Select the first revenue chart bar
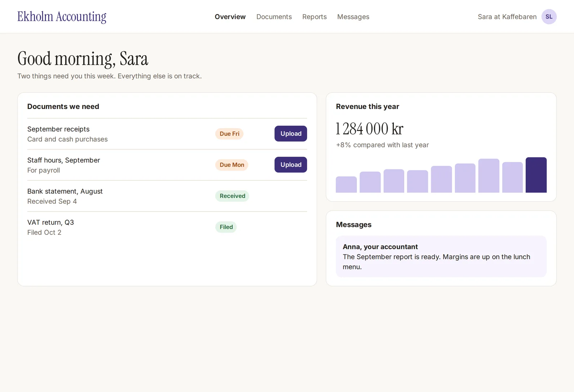 click(x=346, y=184)
